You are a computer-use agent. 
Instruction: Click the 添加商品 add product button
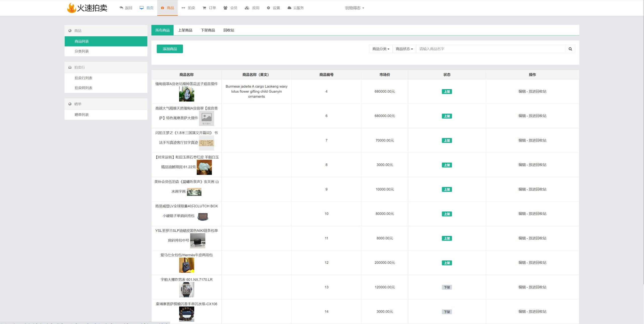point(170,49)
